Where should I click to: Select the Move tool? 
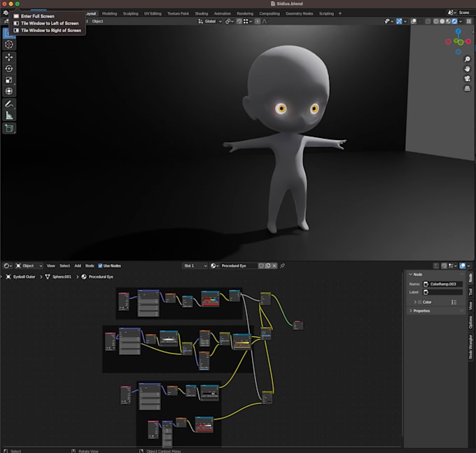point(9,57)
